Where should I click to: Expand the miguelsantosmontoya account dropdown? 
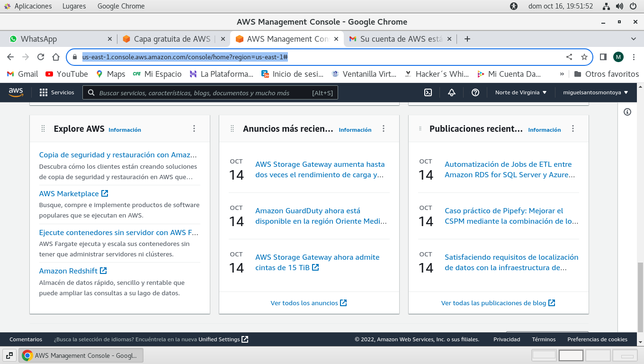click(595, 92)
